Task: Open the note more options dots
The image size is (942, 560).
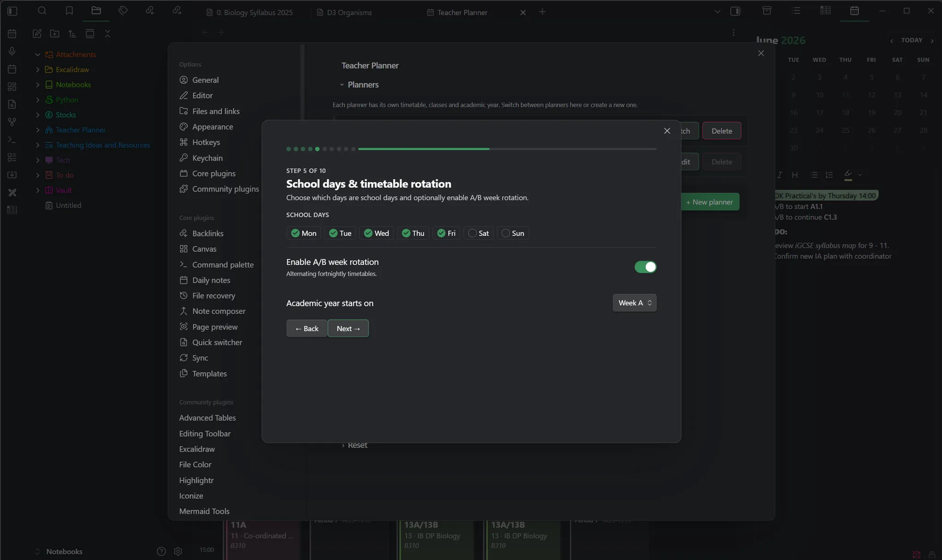Action: pyautogui.click(x=734, y=32)
